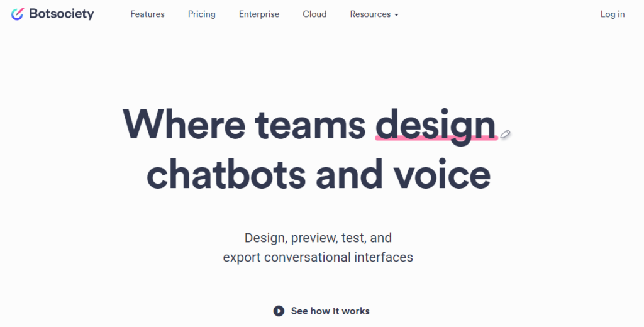Click the See how it works text

click(330, 311)
